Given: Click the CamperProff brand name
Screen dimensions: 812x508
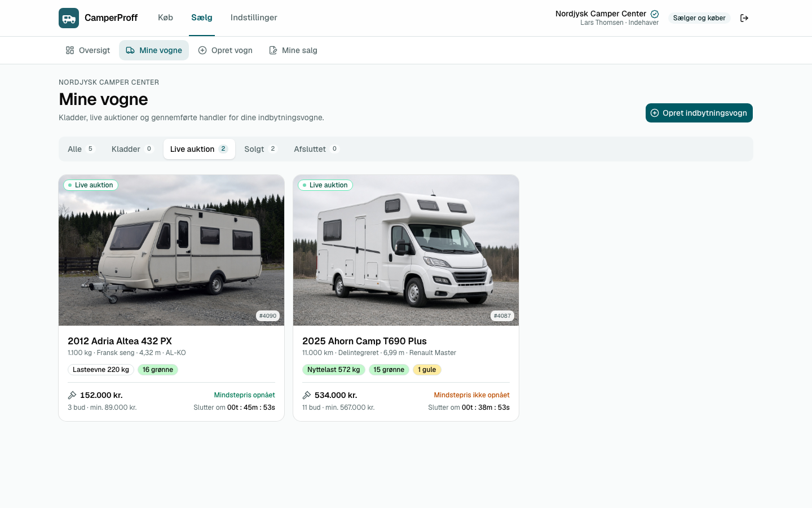Looking at the screenshot, I should (x=111, y=18).
